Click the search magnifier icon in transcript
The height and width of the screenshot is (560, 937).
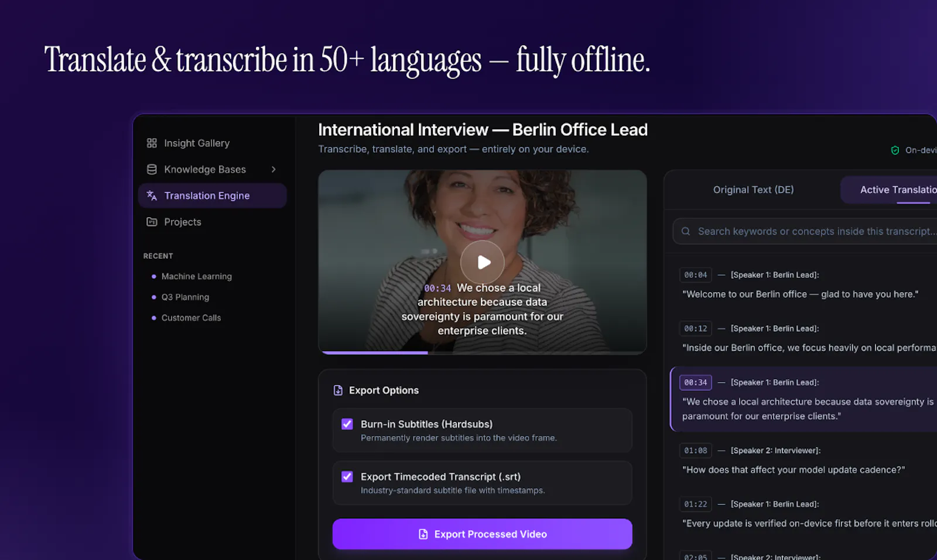686,231
